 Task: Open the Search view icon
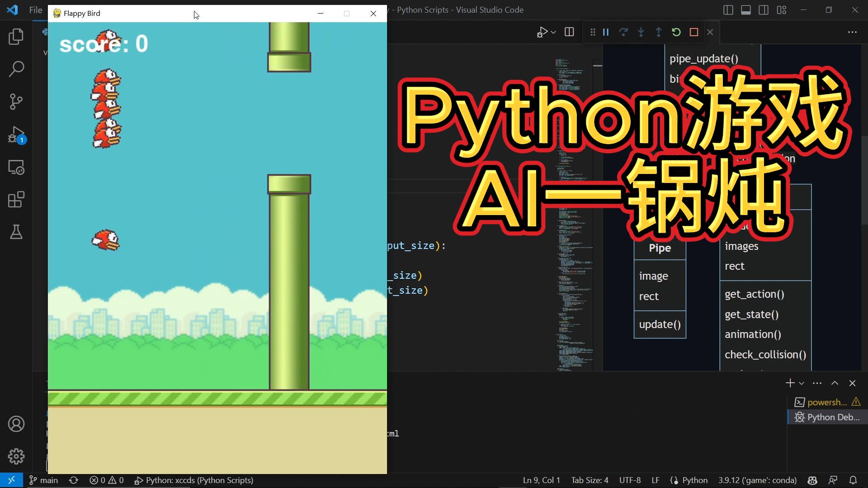(16, 69)
